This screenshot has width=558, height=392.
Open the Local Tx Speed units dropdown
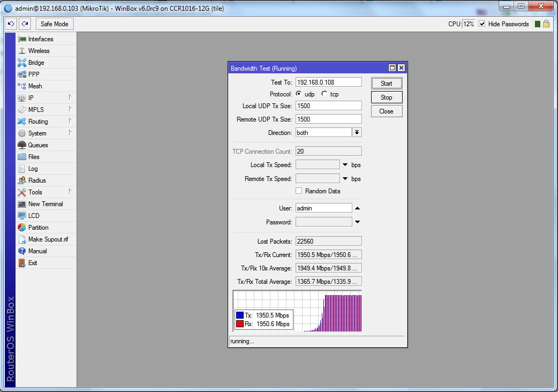click(x=345, y=164)
